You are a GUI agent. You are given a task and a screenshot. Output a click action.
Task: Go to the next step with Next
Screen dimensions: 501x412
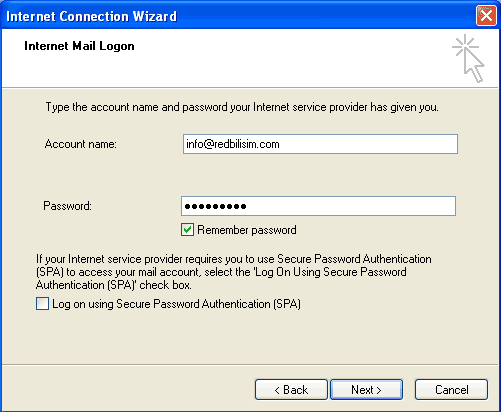(366, 389)
